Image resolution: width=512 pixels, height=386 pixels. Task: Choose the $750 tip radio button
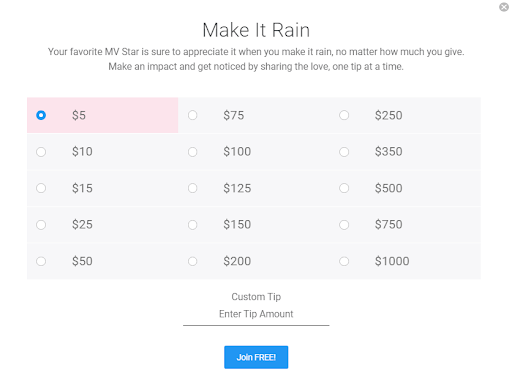pos(344,225)
